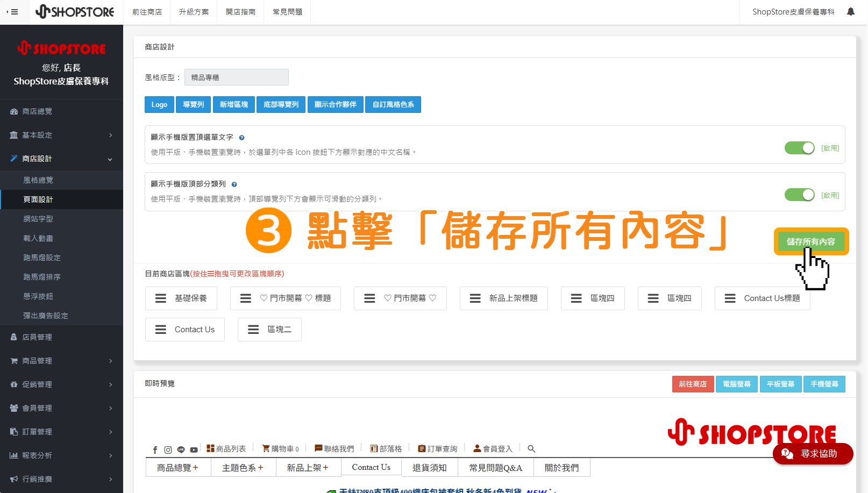Screen dimensions: 868x493
Task: Open the 尋求協助 chat widget
Action: coord(813,454)
